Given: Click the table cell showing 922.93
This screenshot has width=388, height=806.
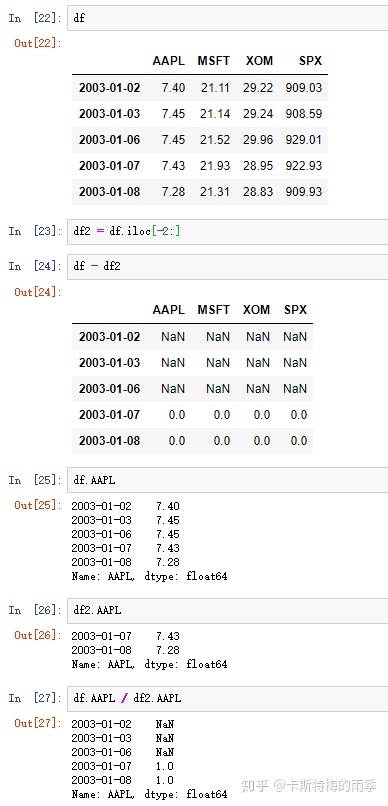Looking at the screenshot, I should tap(304, 166).
